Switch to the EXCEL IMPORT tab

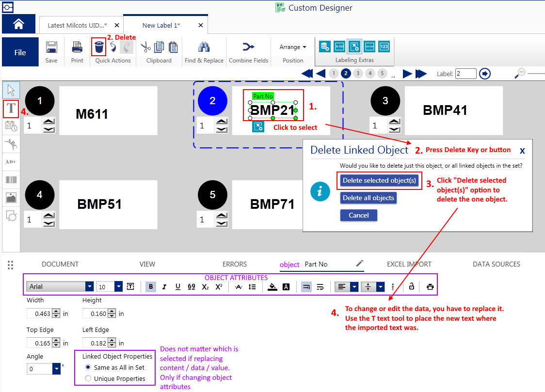pyautogui.click(x=409, y=264)
